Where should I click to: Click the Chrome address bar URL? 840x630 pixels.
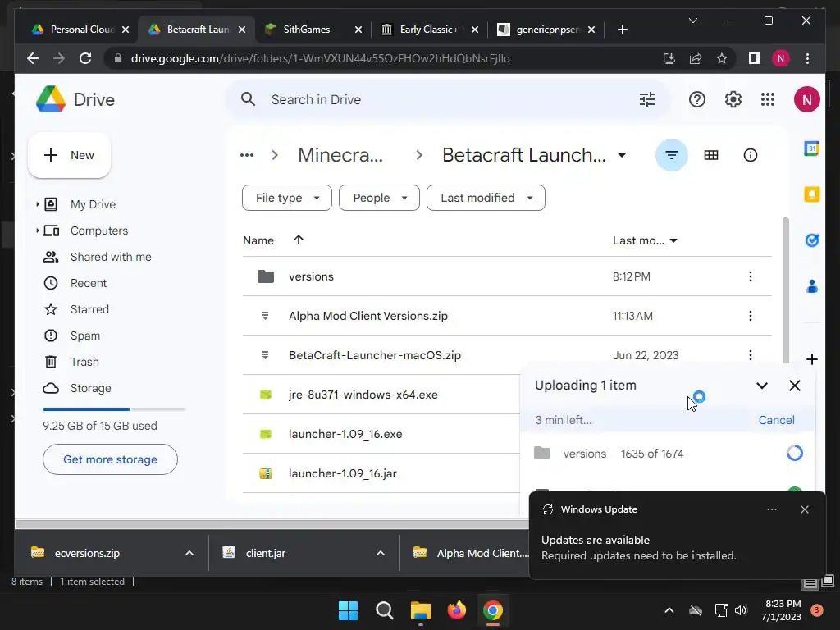point(321,58)
